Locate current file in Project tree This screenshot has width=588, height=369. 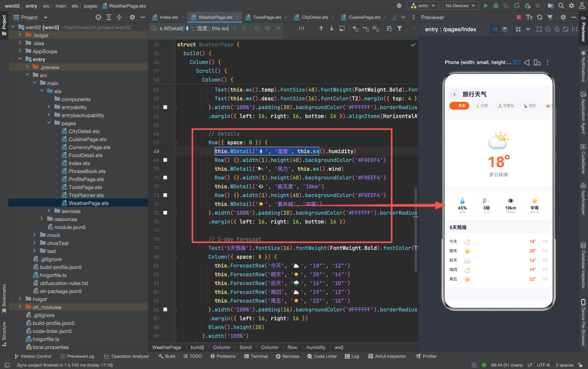[x=98, y=17]
